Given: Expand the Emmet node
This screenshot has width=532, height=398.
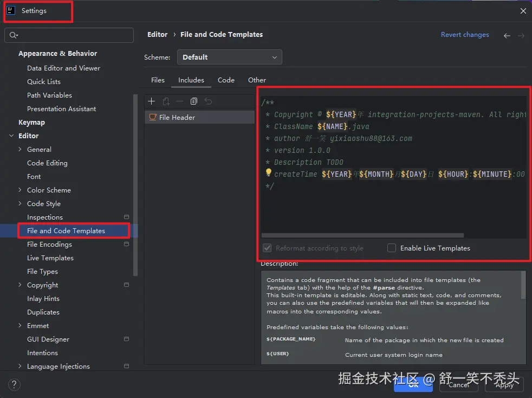Looking at the screenshot, I should (x=20, y=325).
